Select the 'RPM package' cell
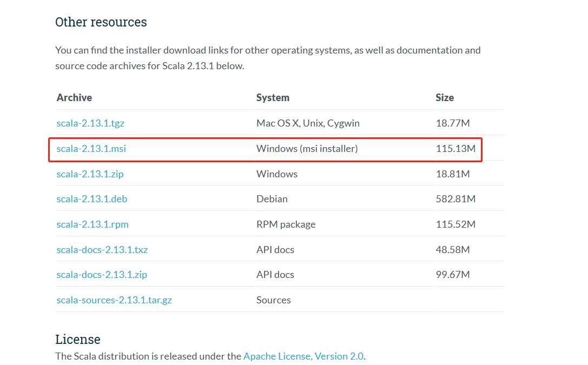The width and height of the screenshot is (588, 365). coord(286,224)
